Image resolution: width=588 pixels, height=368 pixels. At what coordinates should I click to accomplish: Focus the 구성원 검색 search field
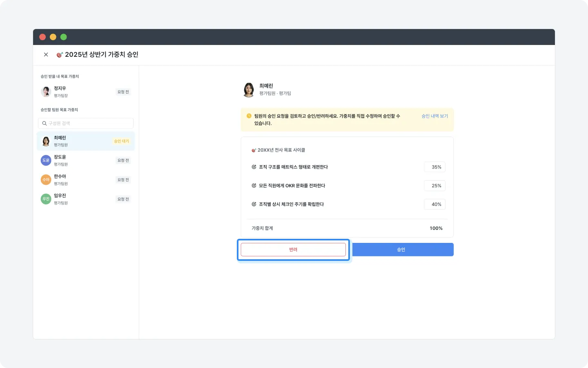[x=86, y=123]
